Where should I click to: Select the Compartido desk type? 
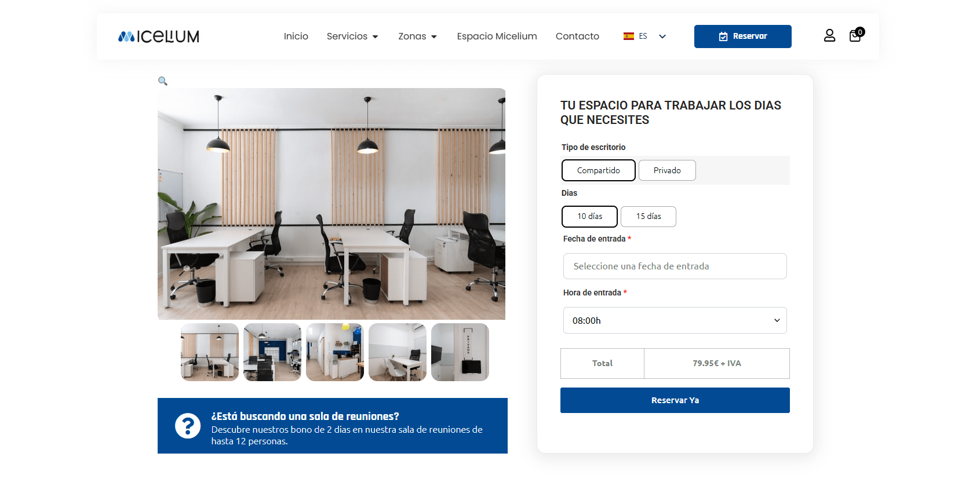tap(599, 170)
